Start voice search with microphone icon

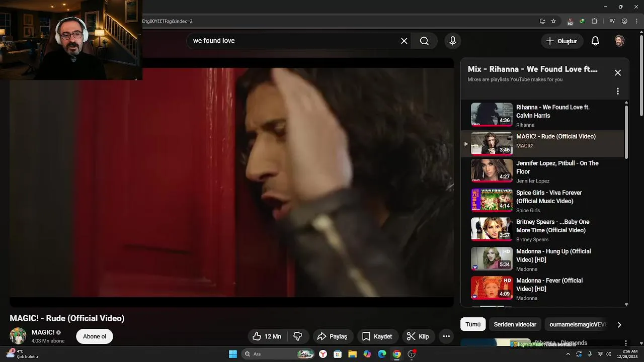[x=452, y=41]
